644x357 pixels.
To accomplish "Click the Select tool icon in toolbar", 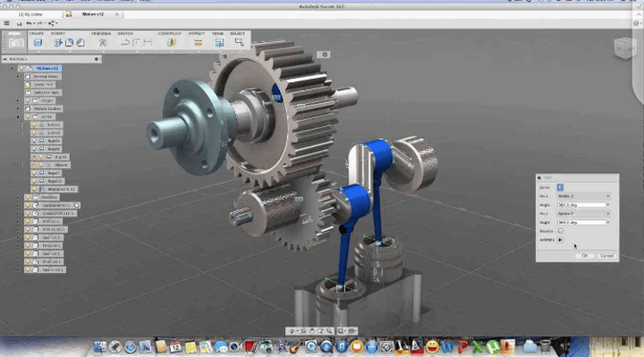I will (x=239, y=41).
